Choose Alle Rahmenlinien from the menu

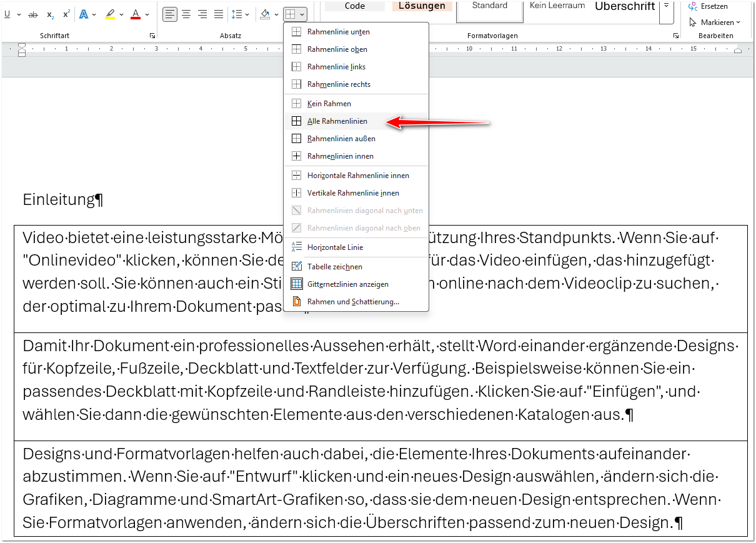point(337,121)
